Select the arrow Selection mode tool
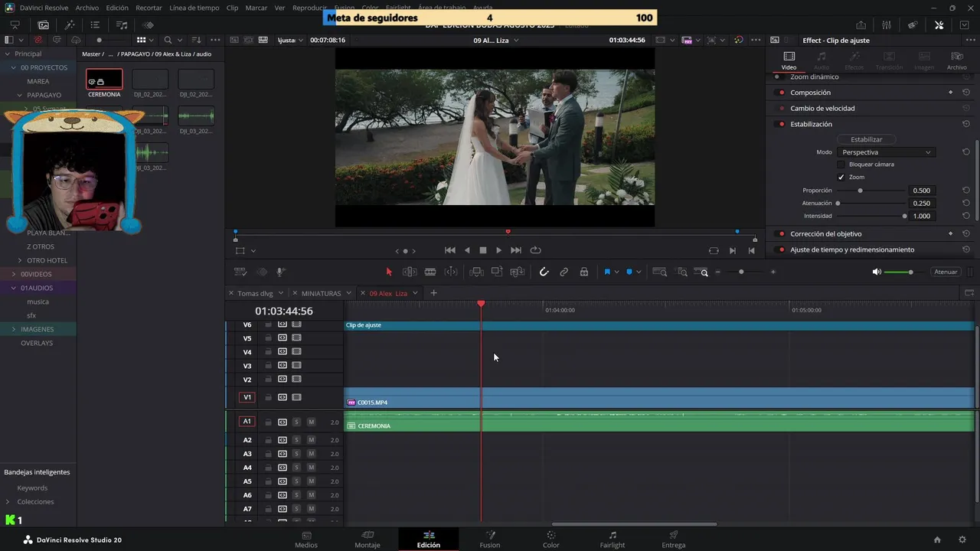 point(389,272)
